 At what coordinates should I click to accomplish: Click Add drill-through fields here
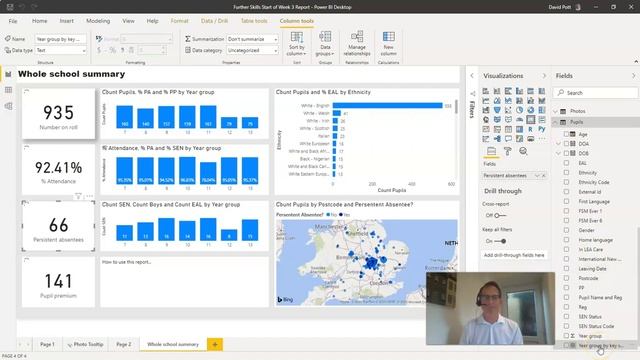[x=514, y=255]
